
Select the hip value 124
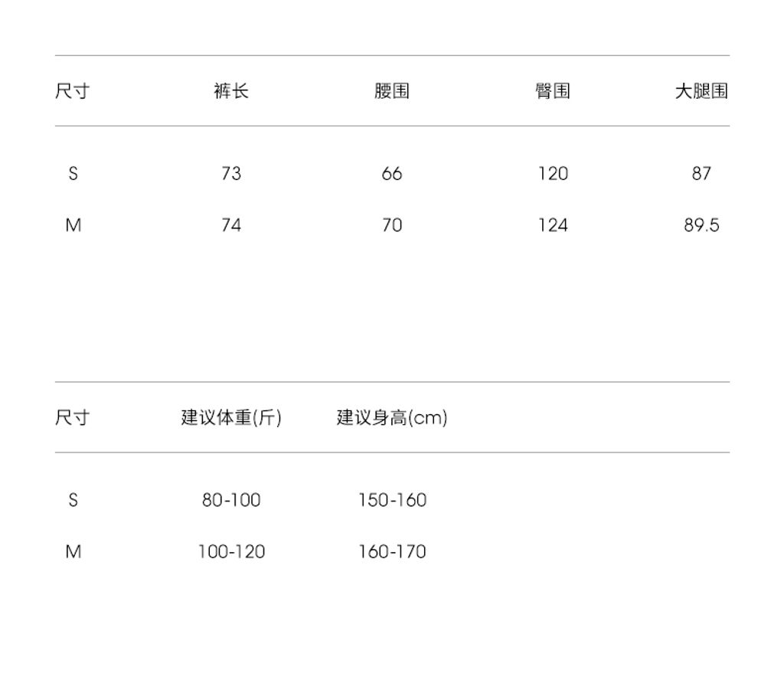coord(553,225)
